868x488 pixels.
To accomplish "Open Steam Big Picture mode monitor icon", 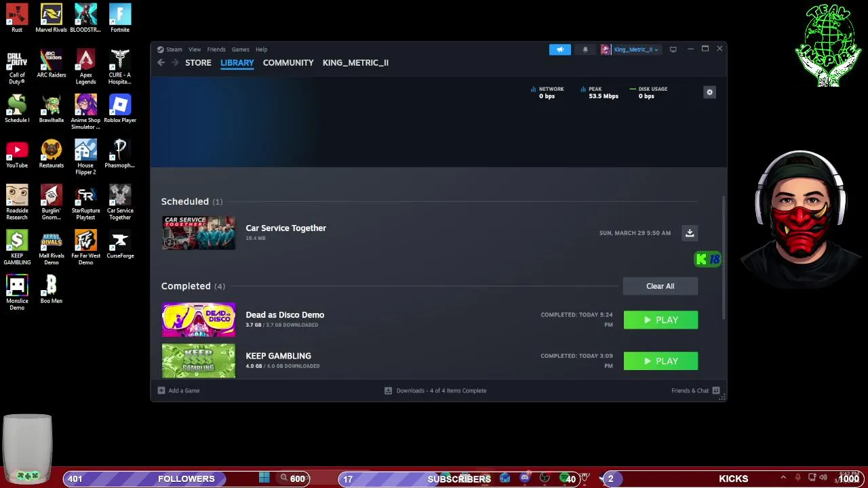I will tap(673, 49).
